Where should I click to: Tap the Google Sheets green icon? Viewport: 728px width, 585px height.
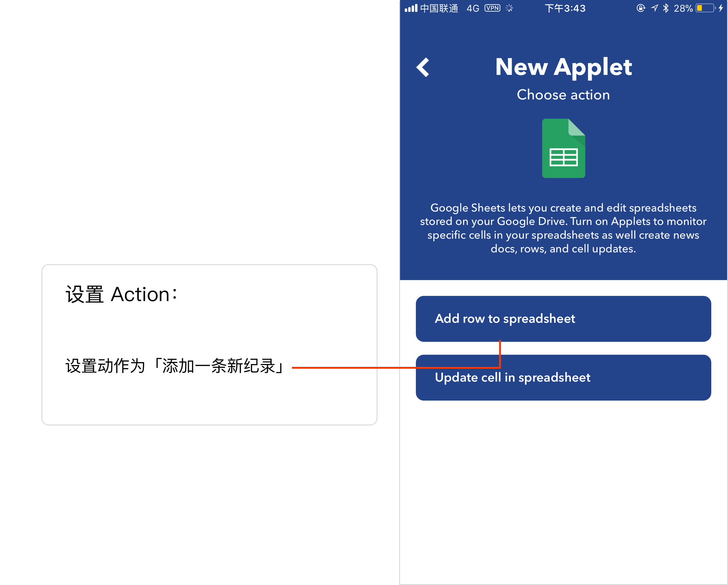(x=563, y=148)
